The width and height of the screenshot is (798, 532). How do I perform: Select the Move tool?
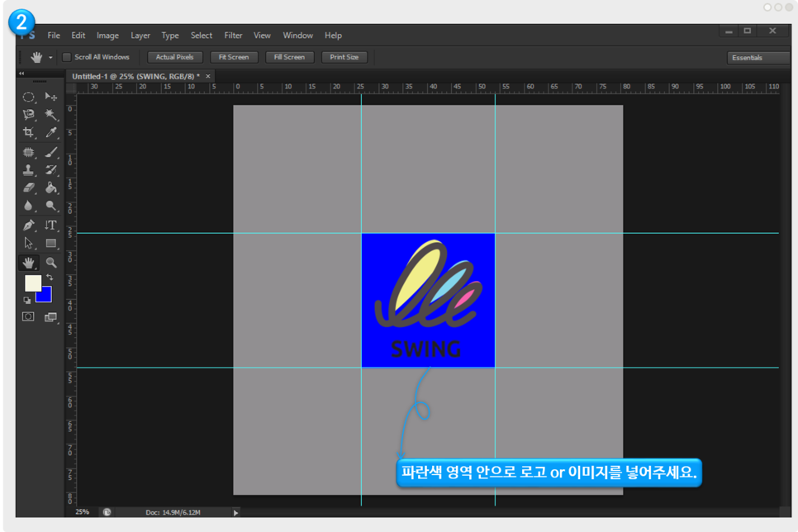pos(51,97)
